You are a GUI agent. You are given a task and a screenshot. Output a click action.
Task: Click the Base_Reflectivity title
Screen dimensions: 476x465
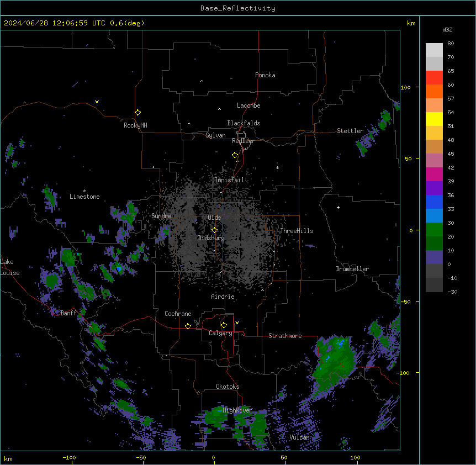(x=238, y=8)
